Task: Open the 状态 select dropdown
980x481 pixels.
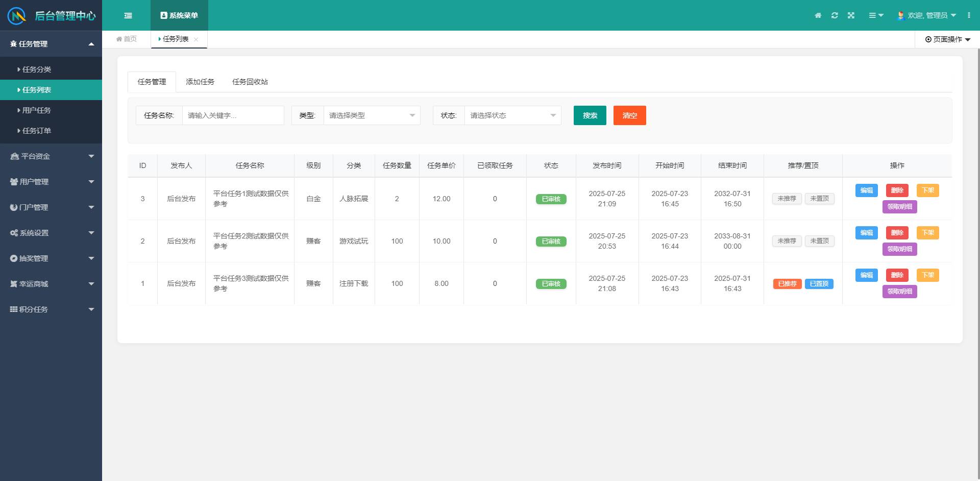Action: 513,115
